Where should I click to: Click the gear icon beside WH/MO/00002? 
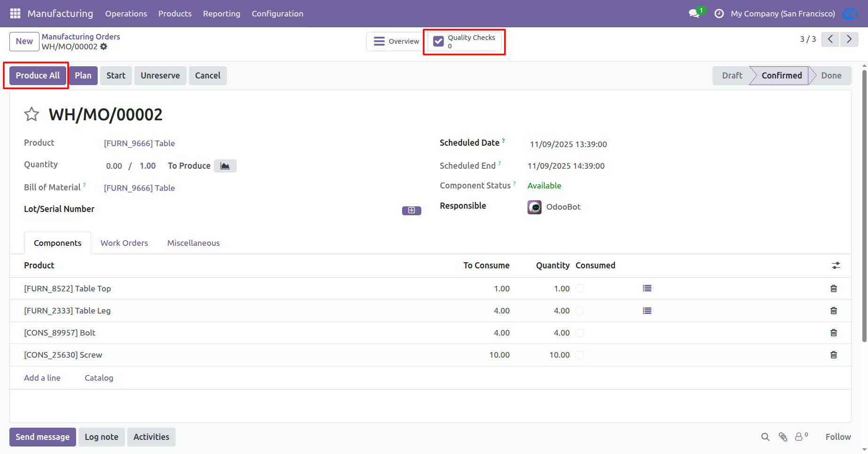pyautogui.click(x=104, y=47)
